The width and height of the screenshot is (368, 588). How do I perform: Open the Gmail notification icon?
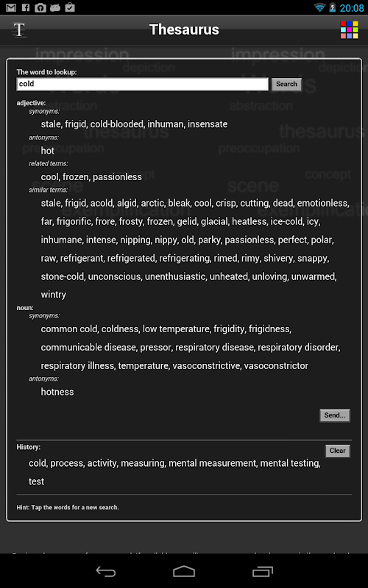pos(11,7)
